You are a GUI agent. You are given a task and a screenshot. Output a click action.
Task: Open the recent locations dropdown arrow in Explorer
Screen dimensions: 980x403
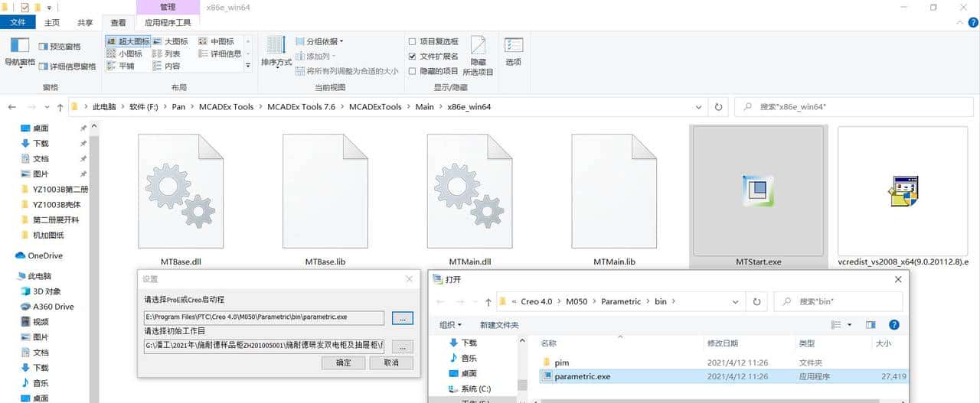coord(47,107)
